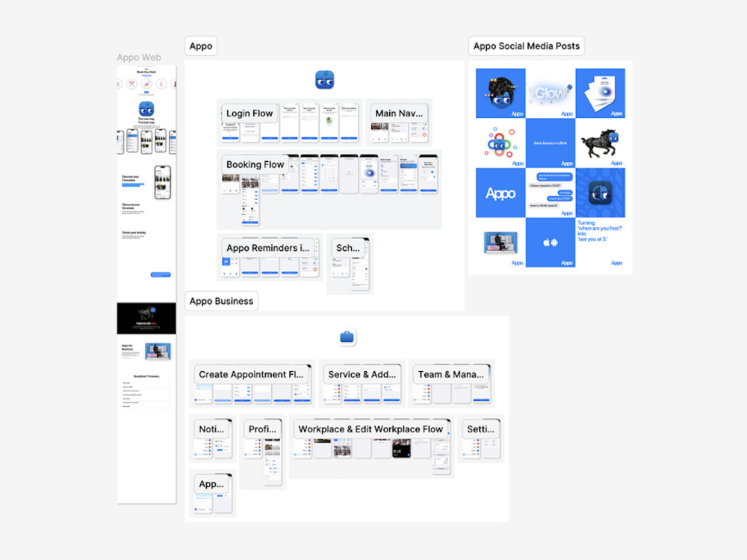Click the Appo Business briefcase icon
747x560 pixels.
[347, 337]
